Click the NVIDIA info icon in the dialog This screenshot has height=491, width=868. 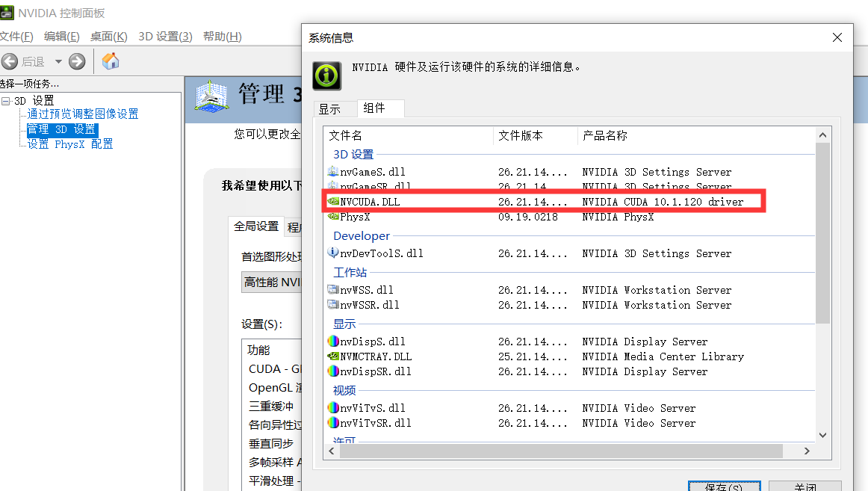326,75
